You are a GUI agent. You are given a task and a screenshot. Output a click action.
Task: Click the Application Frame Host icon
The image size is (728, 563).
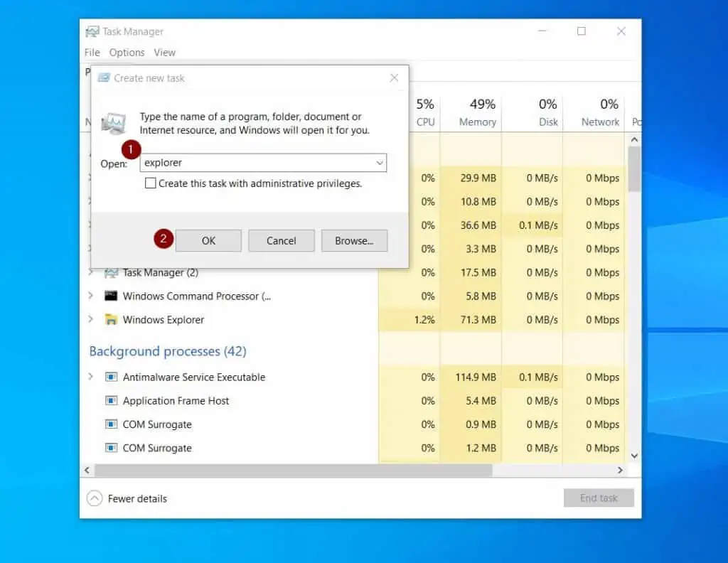pyautogui.click(x=110, y=400)
